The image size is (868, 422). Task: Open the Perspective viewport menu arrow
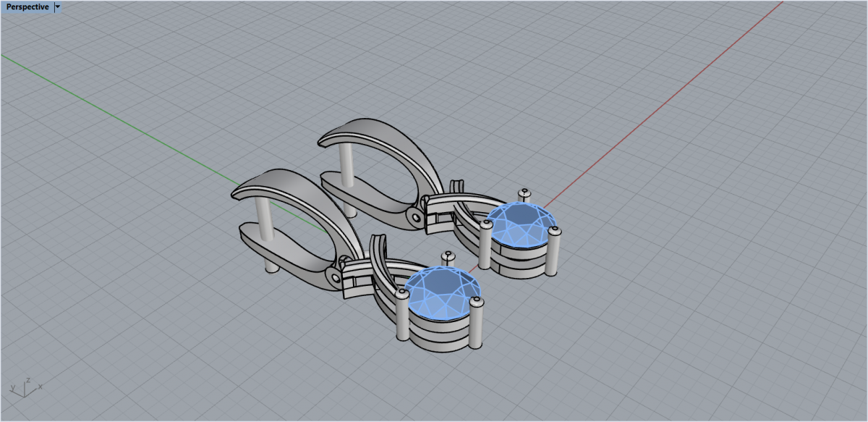[x=58, y=7]
